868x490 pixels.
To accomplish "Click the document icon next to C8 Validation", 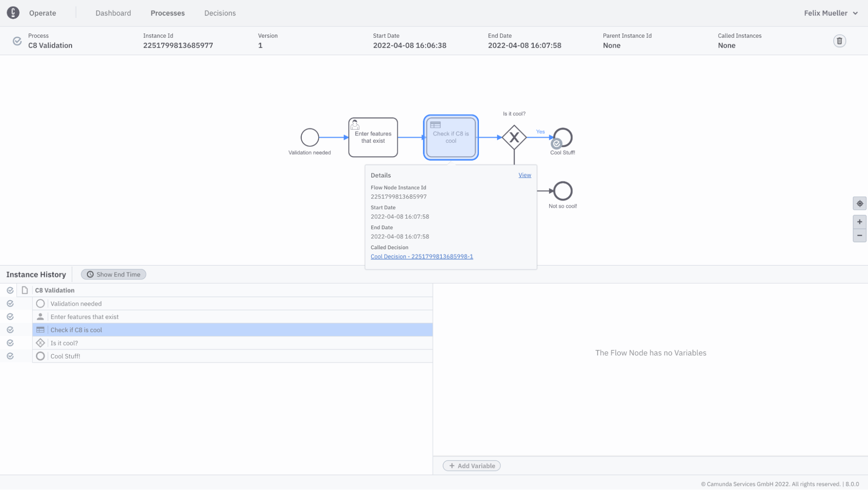I will click(25, 290).
